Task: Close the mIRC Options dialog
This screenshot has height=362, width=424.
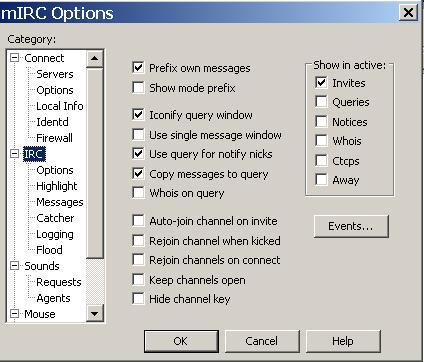Action: click(x=408, y=12)
